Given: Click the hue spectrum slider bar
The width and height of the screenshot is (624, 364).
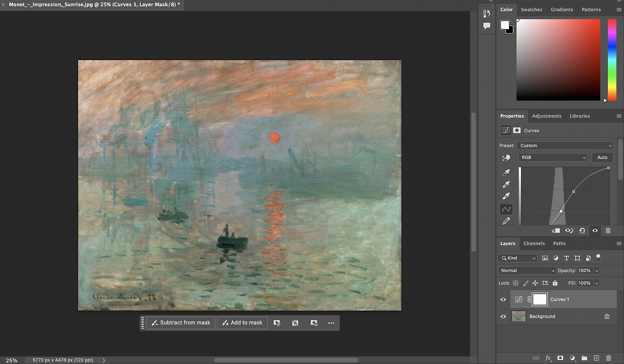Looking at the screenshot, I should click(x=612, y=60).
